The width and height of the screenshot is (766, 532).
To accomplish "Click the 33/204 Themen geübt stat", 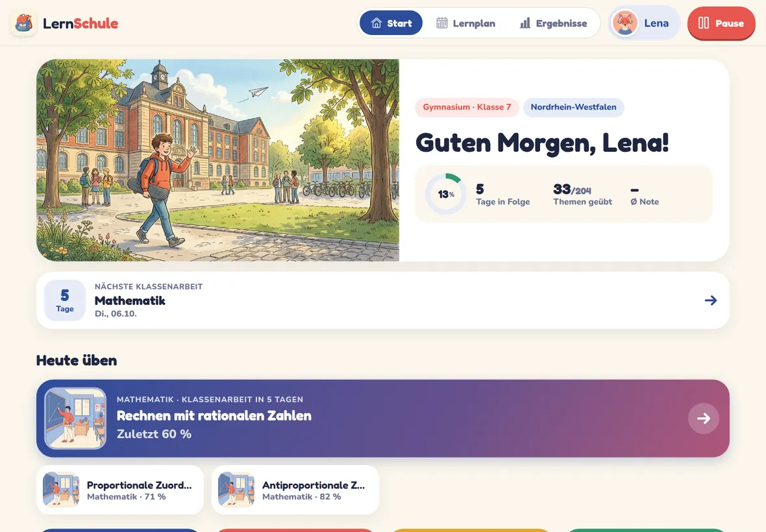I will 582,194.
